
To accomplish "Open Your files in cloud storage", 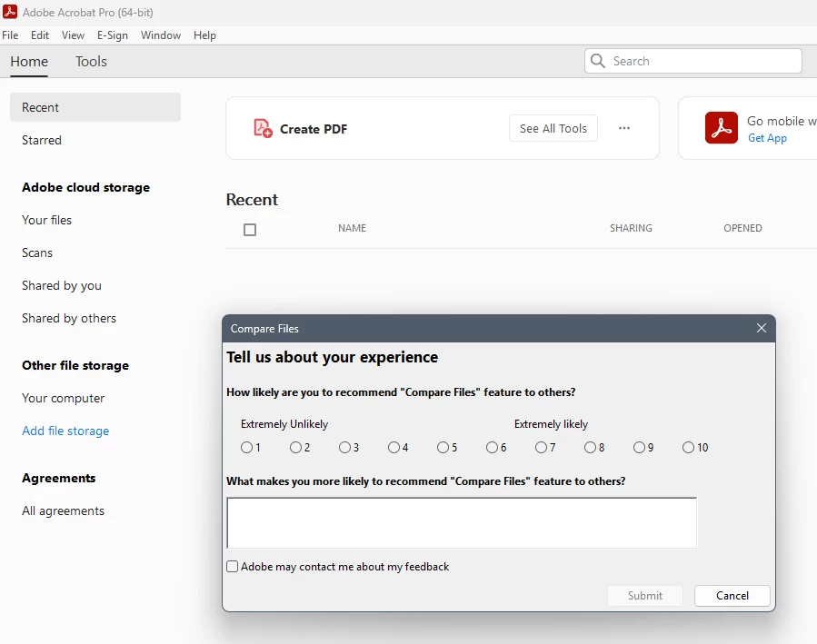I will click(47, 220).
